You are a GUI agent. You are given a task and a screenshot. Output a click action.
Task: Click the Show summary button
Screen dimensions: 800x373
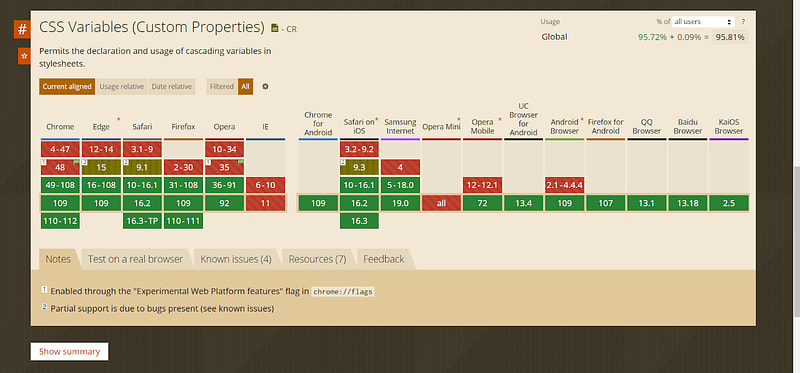click(x=69, y=352)
